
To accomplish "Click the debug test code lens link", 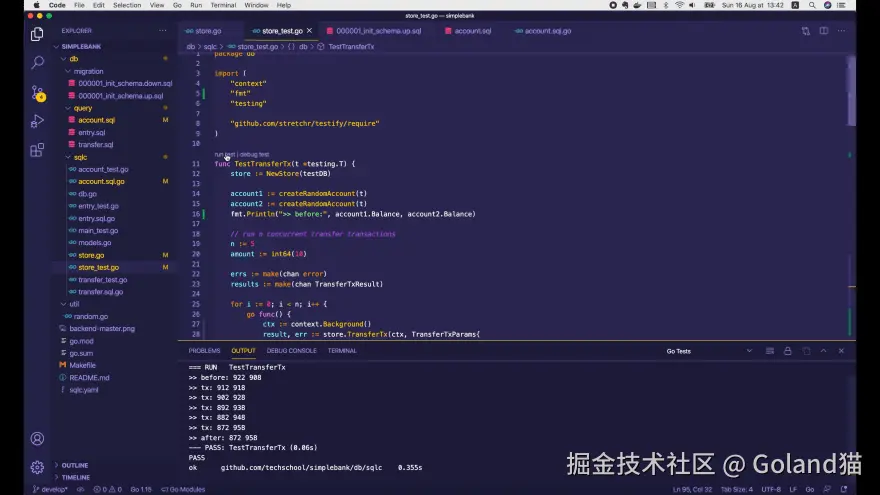I will [x=254, y=154].
